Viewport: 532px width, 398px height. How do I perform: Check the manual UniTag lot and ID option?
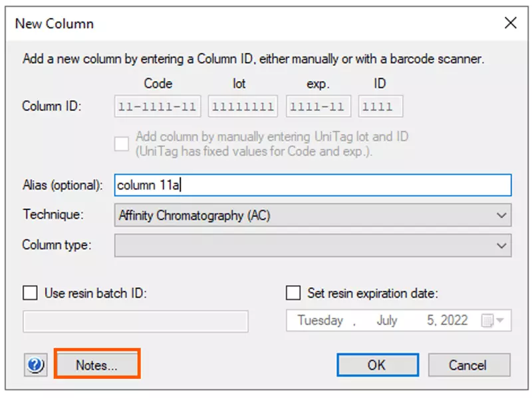point(122,144)
